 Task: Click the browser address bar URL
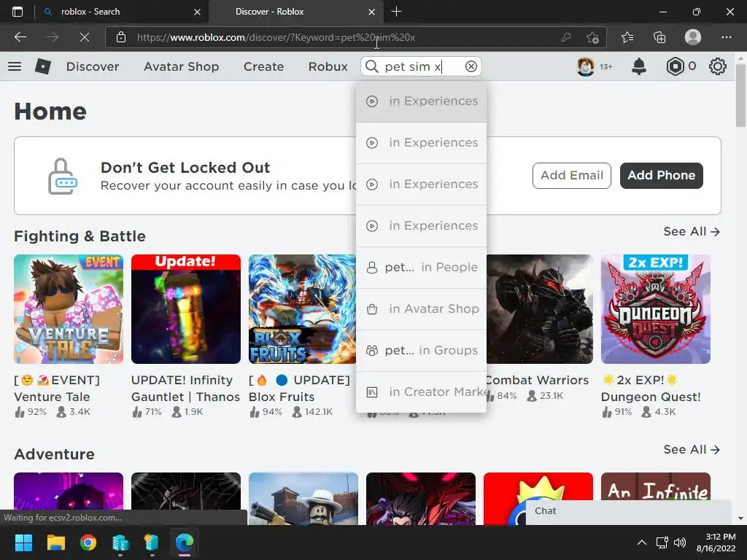(276, 37)
